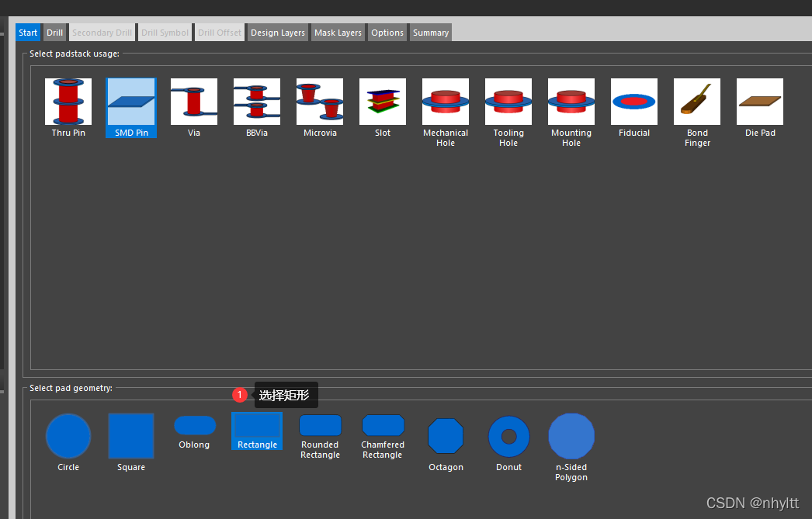Open the Design Layers tab
Image resolution: width=812 pixels, height=519 pixels.
pyautogui.click(x=278, y=33)
